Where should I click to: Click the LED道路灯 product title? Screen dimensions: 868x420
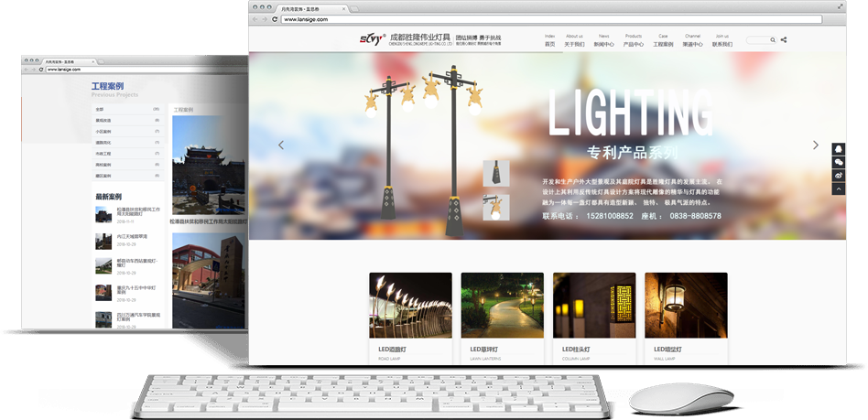[x=393, y=350]
